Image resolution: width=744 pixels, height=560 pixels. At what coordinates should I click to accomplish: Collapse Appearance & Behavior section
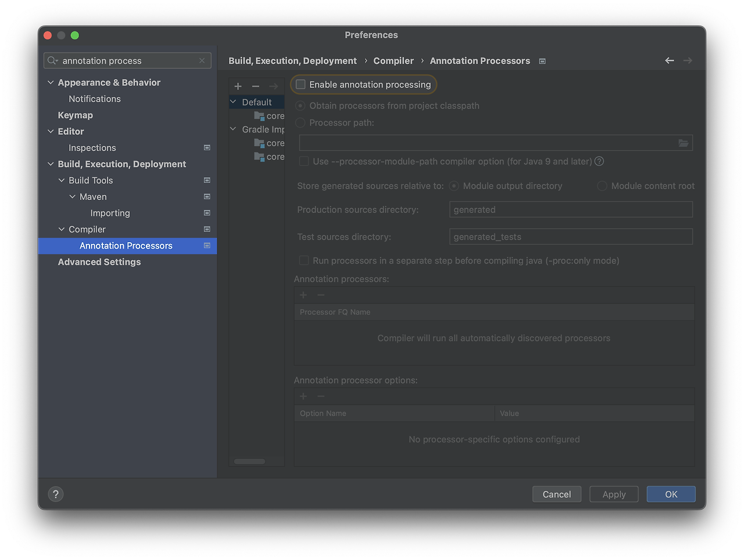[51, 82]
